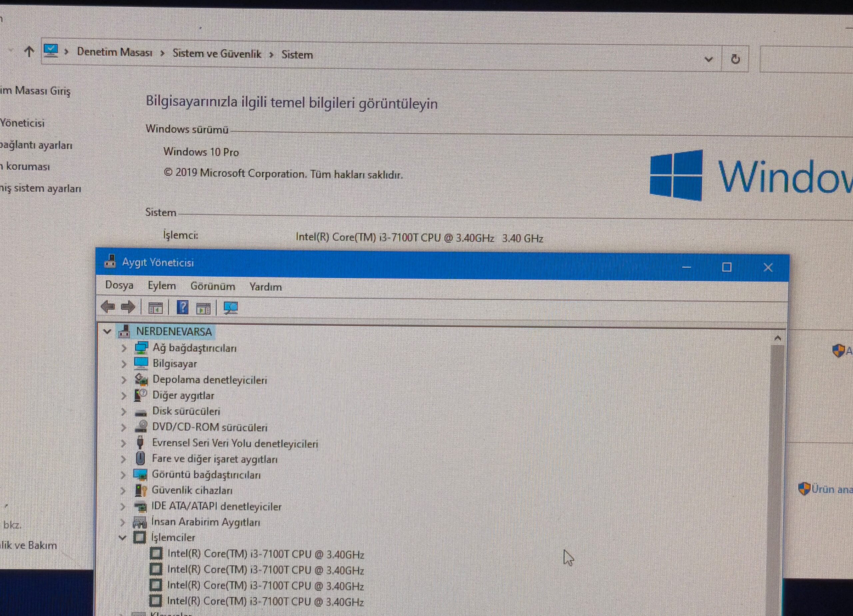Click the computer icon in Sistem address bar

(51, 51)
